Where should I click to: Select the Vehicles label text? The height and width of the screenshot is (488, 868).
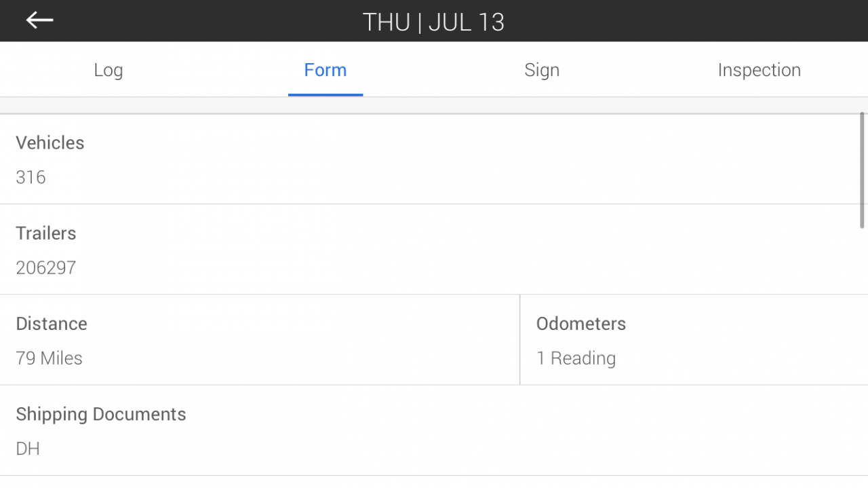[x=50, y=143]
